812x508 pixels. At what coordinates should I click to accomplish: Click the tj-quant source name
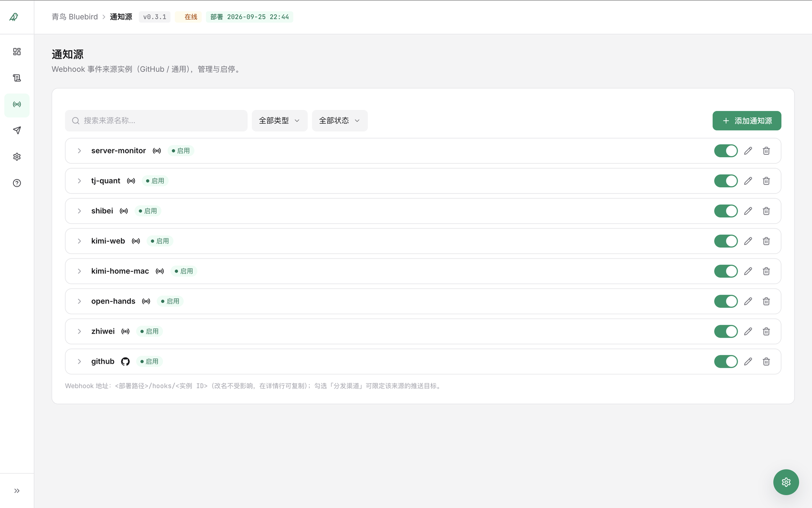click(106, 181)
